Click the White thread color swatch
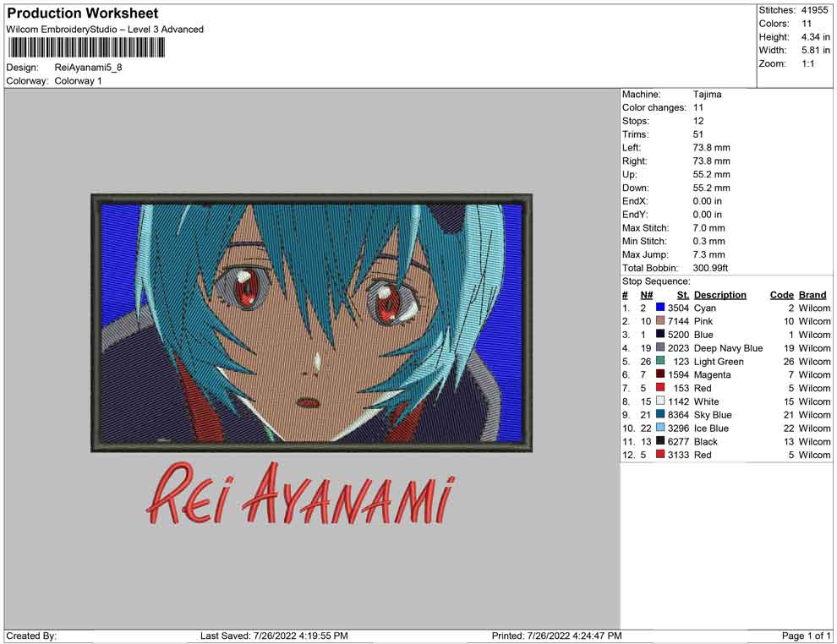 [x=660, y=401]
